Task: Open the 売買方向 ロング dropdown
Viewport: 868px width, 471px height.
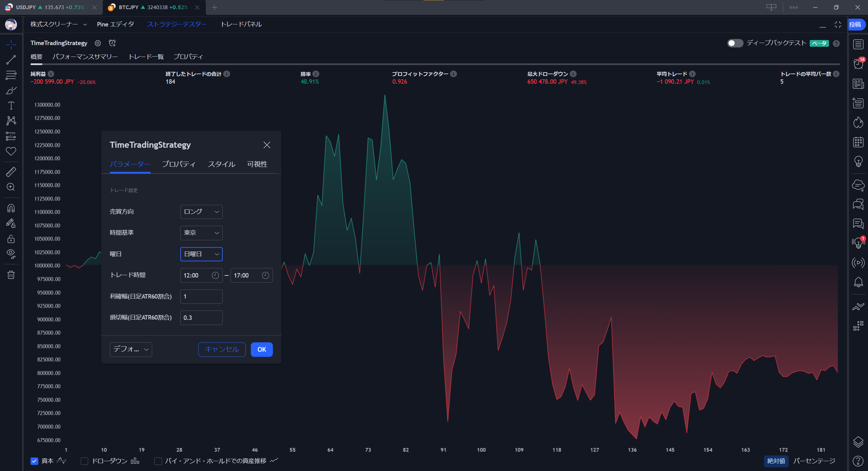Action: tap(201, 212)
